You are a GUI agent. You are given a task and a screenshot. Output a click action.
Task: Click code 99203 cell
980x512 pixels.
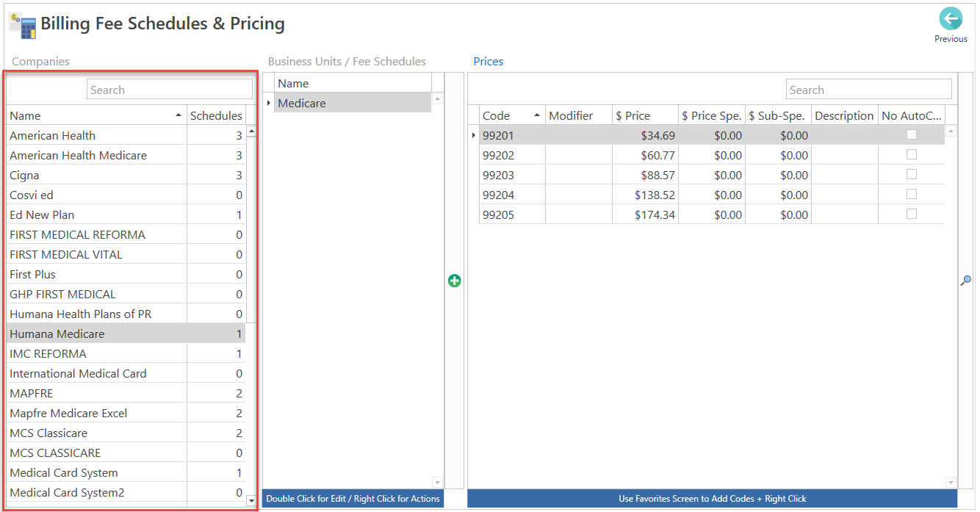[x=512, y=175]
